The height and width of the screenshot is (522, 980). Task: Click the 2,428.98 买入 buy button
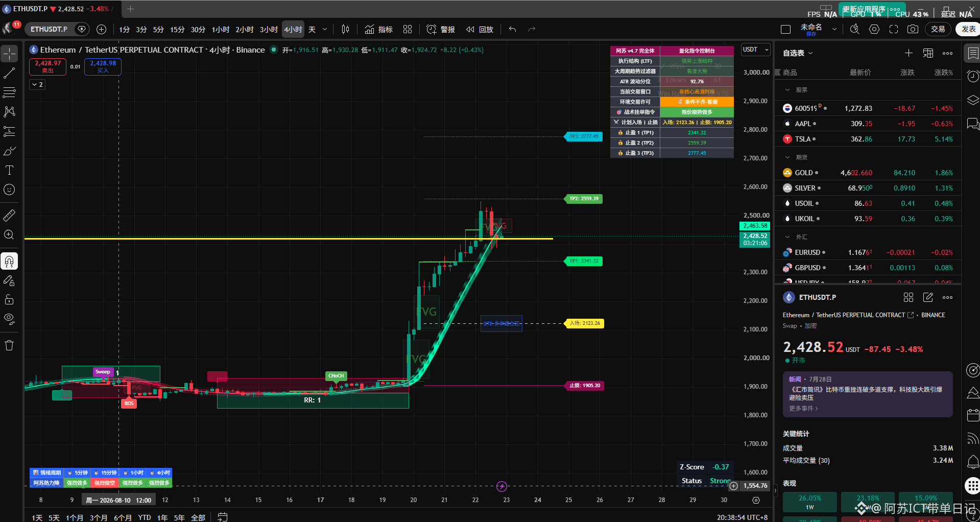[103, 66]
